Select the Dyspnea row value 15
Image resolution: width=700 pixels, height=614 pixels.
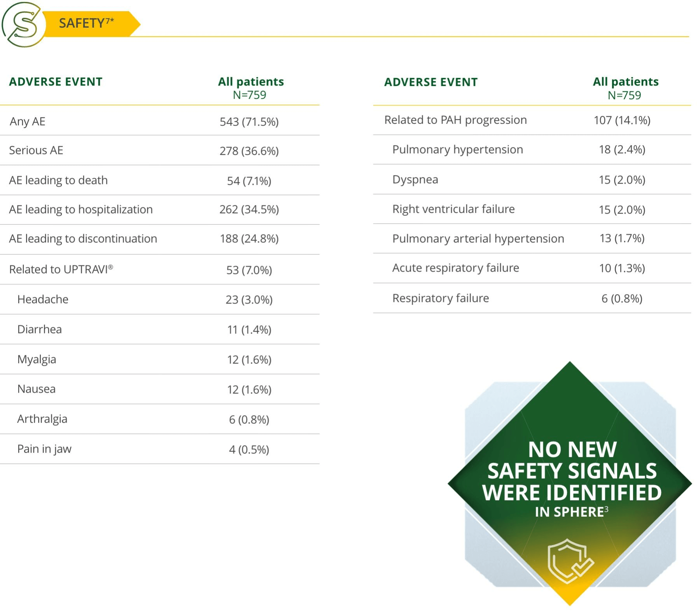(623, 179)
